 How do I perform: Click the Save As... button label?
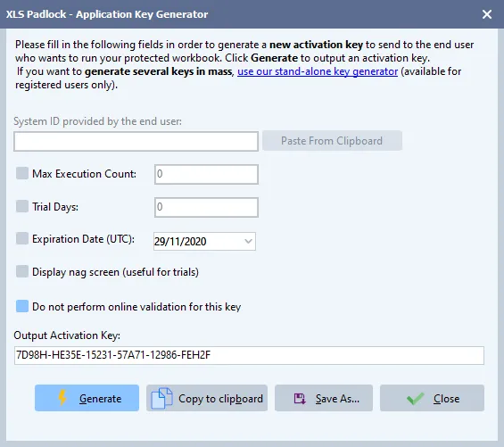pos(337,399)
